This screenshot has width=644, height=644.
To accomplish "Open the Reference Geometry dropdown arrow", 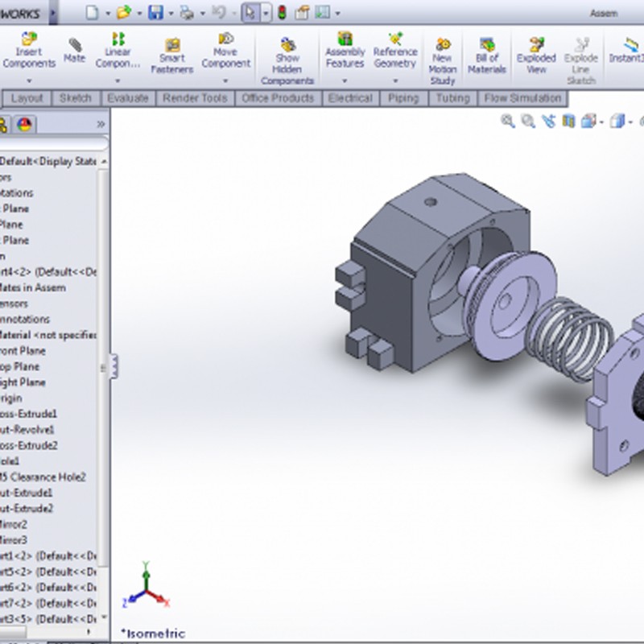I will (x=394, y=80).
